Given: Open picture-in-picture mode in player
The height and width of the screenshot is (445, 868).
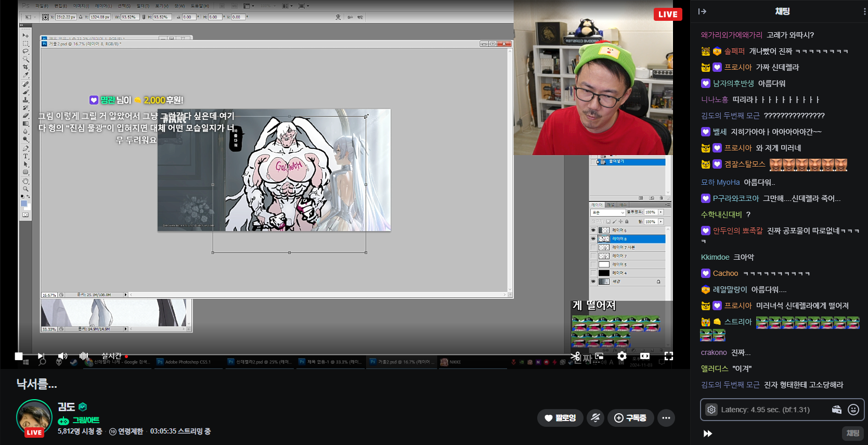Looking at the screenshot, I should coord(599,356).
